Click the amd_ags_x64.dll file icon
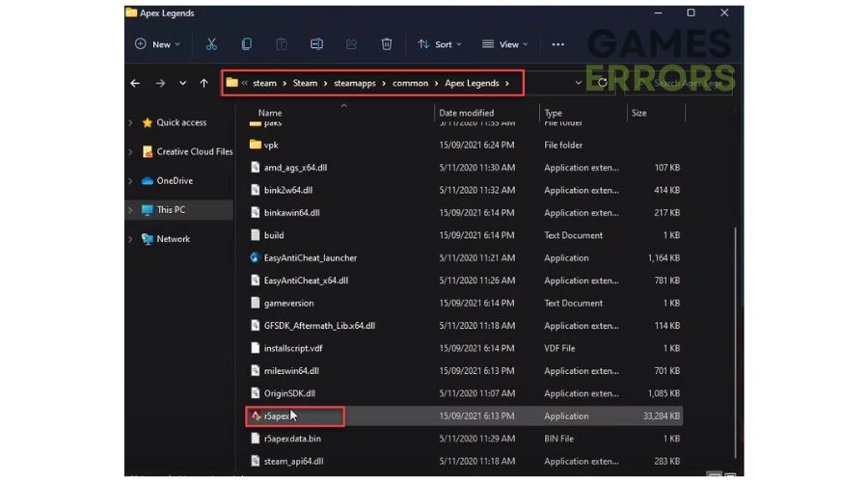 point(255,167)
